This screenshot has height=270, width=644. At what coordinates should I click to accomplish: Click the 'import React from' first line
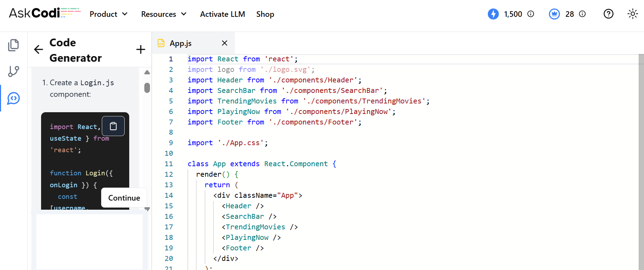243,59
